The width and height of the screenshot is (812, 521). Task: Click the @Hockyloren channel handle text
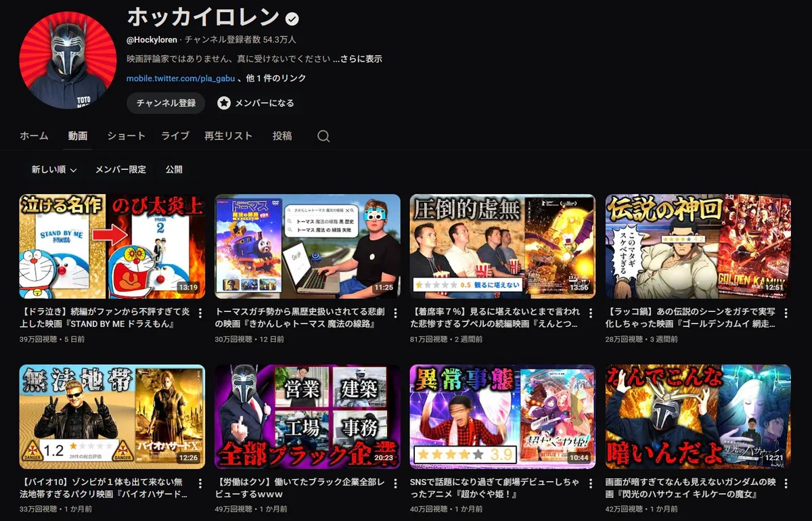pos(152,40)
